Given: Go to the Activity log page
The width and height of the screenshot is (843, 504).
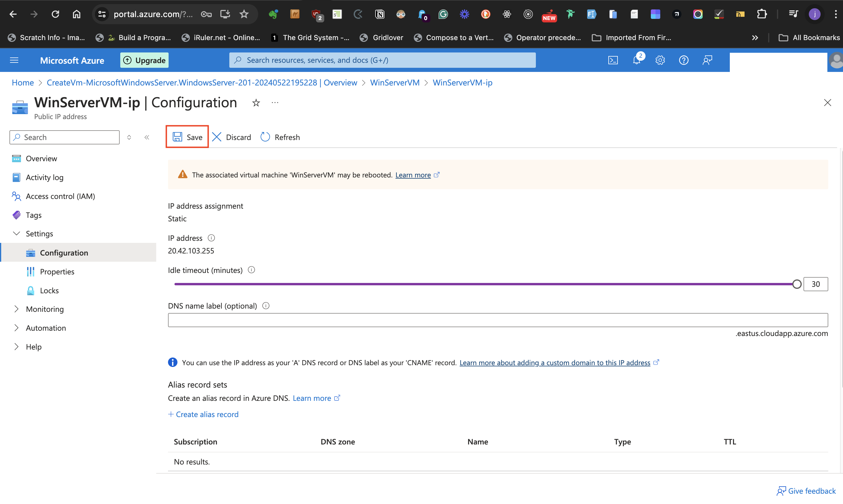Looking at the screenshot, I should [45, 177].
